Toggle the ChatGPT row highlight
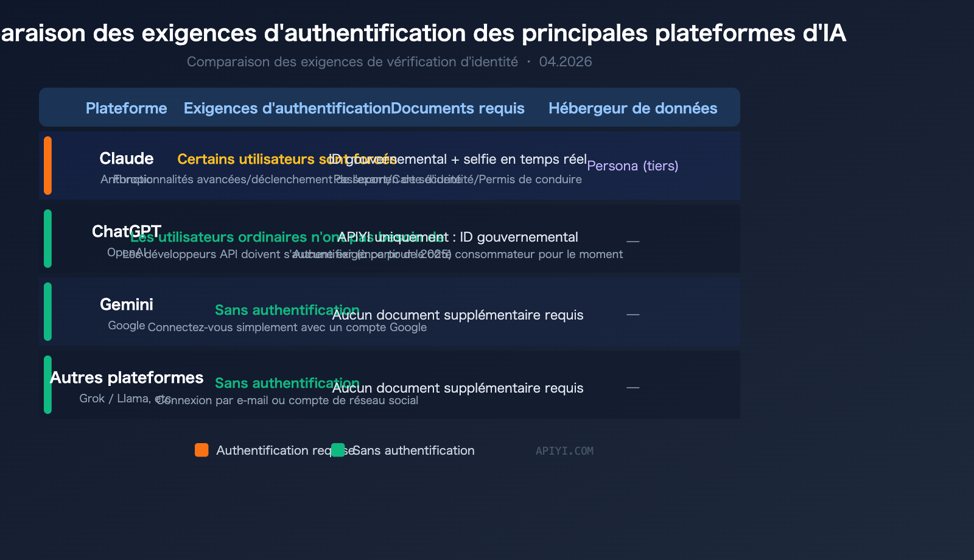Screen dimensions: 974x560 (x=390, y=239)
